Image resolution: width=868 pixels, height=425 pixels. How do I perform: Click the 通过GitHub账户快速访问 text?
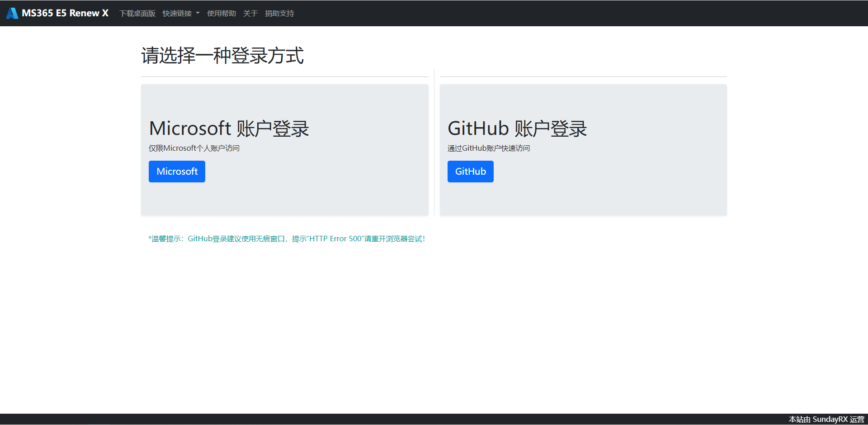click(489, 148)
